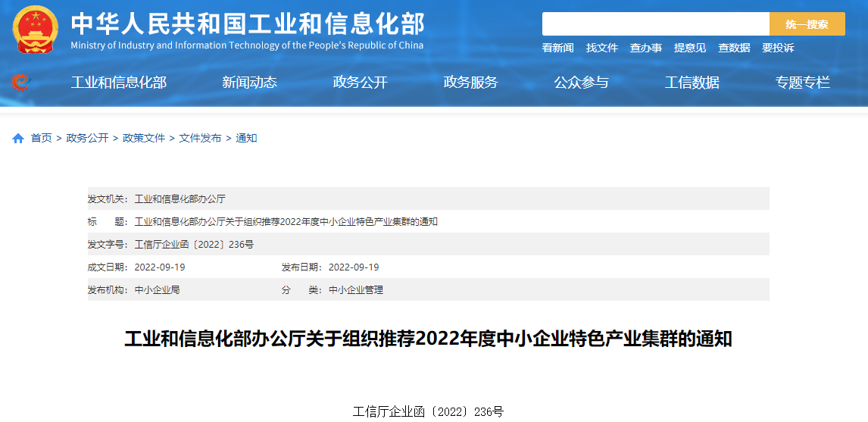Click the search input field
The width and height of the screenshot is (868, 422).
tap(655, 24)
